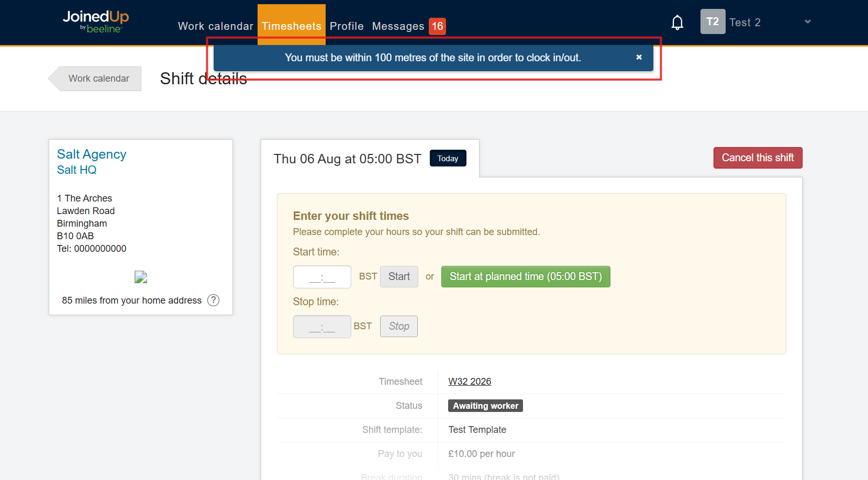Click the grey Start button
This screenshot has height=480, width=868.
[399, 276]
